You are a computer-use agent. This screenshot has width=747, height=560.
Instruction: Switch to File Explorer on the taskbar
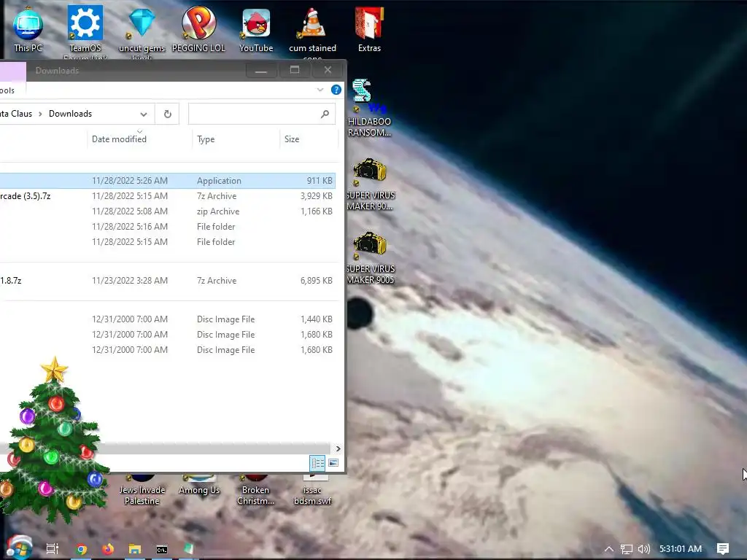coord(135,549)
